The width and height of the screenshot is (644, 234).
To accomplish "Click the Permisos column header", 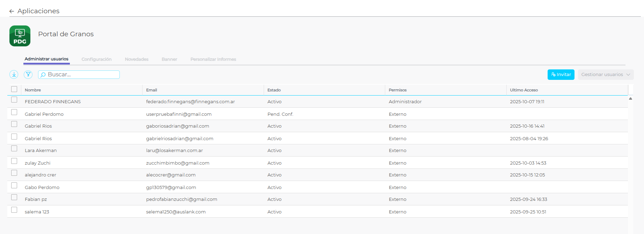I will coord(397,90).
